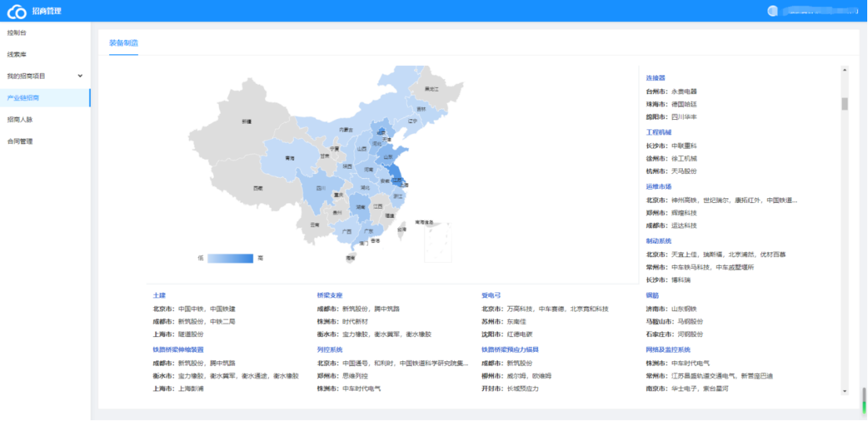Viewport: 868px width, 421px height.
Task: Open 控制台 in the sidebar
Action: (x=16, y=33)
